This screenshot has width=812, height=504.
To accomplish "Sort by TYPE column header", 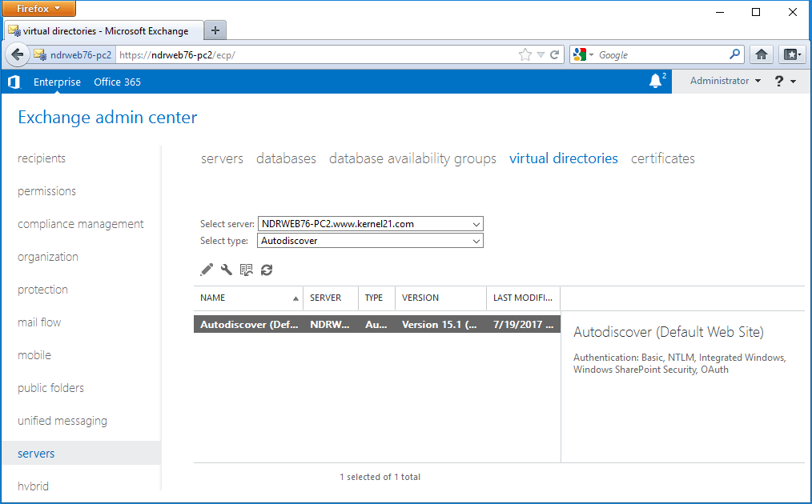I will (376, 298).
